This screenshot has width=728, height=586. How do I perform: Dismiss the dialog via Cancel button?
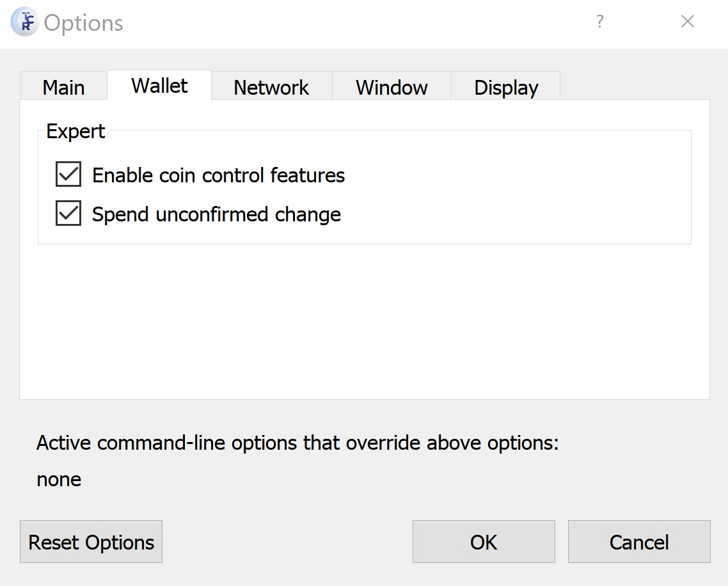point(639,541)
